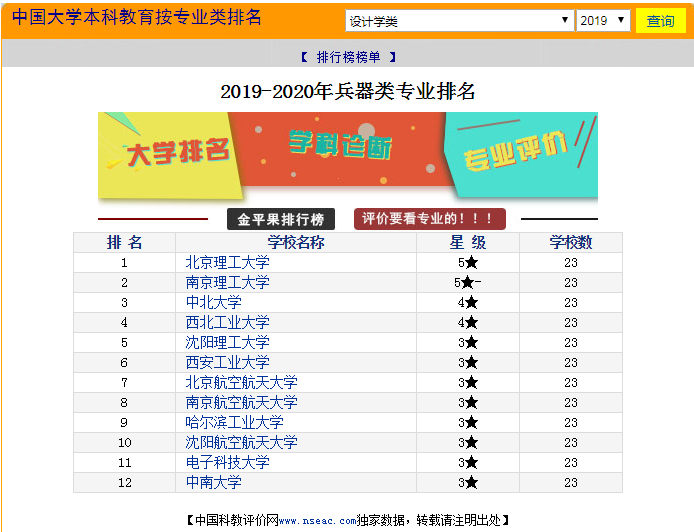This screenshot has width=694, height=532.
Task: Click the heading 2019-2020年兵器类专业排名
Action: tap(348, 92)
